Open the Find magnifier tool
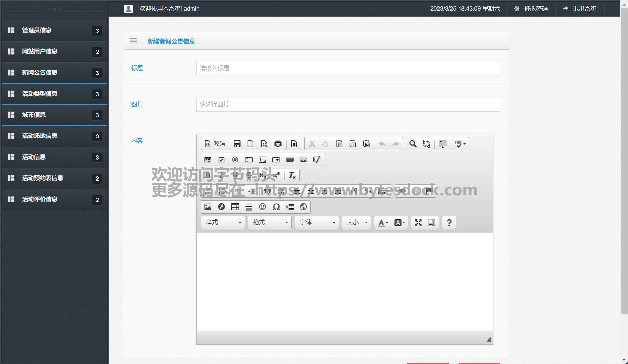The height and width of the screenshot is (364, 628). (413, 144)
